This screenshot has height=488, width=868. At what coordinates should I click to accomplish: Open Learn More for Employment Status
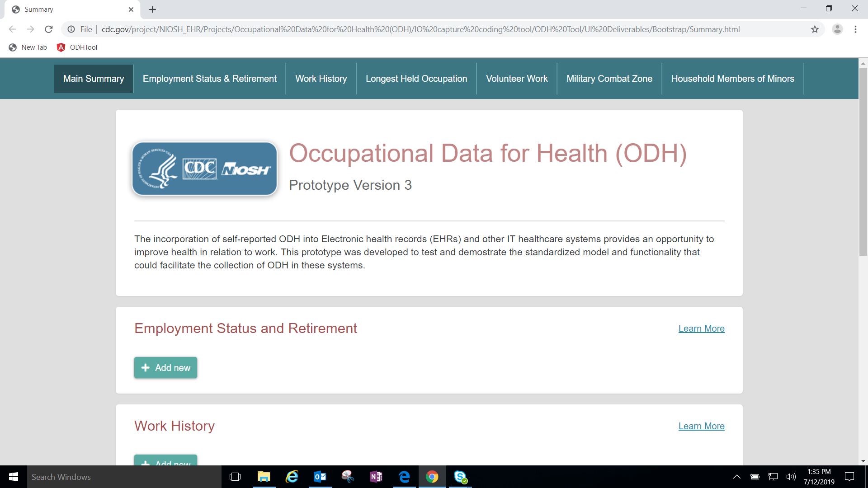point(701,328)
